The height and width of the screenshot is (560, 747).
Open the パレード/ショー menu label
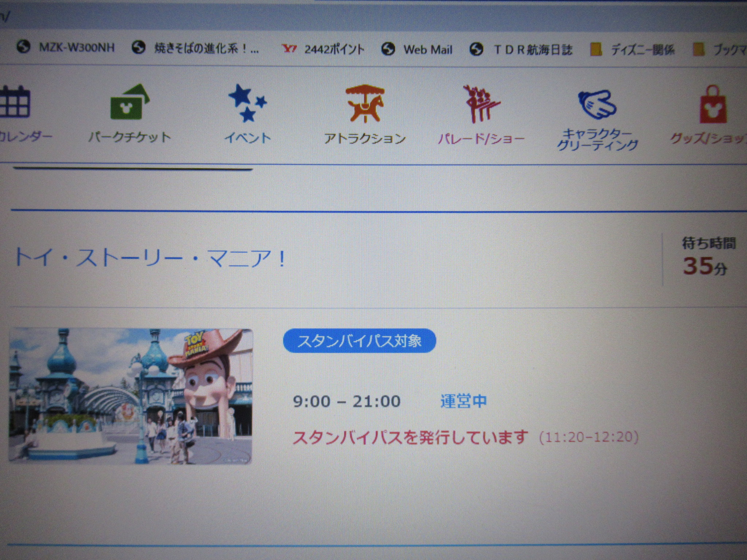481,139
